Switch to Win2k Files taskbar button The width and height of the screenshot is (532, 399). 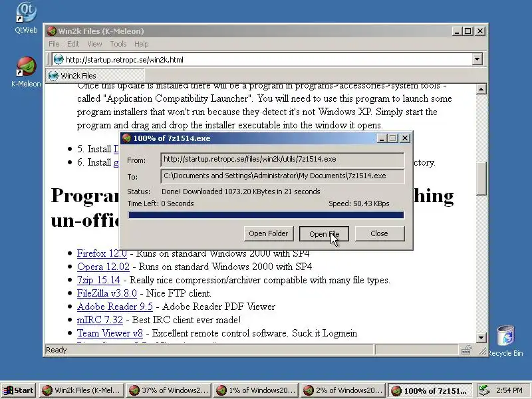(x=82, y=390)
